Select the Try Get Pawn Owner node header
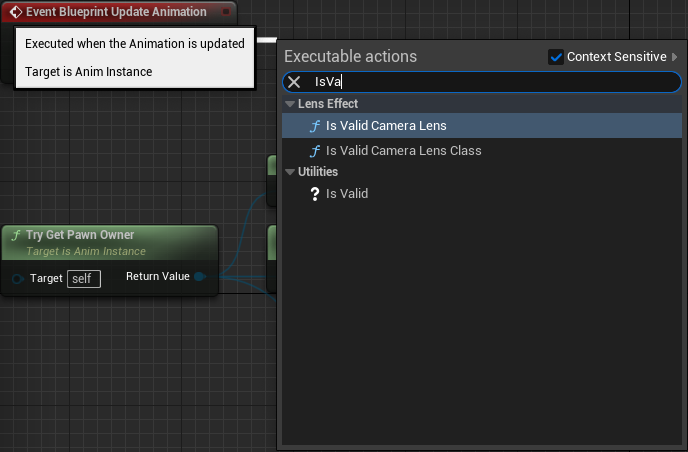688x452 pixels. click(x=109, y=243)
